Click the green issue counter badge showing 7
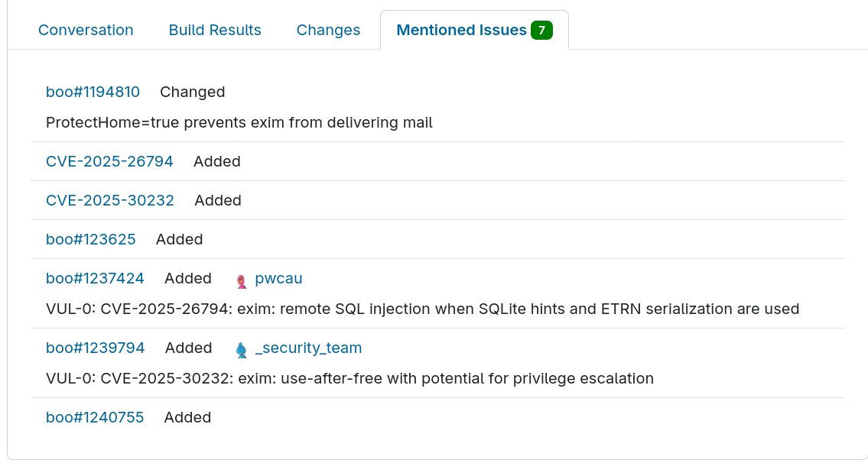The width and height of the screenshot is (868, 463). click(541, 29)
